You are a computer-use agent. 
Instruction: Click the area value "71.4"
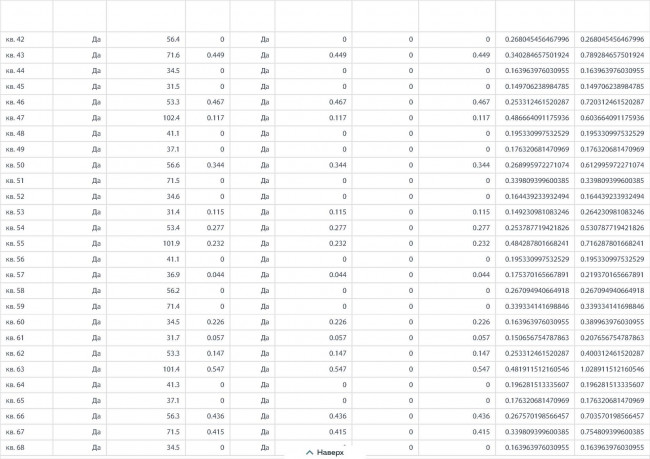pos(173,306)
